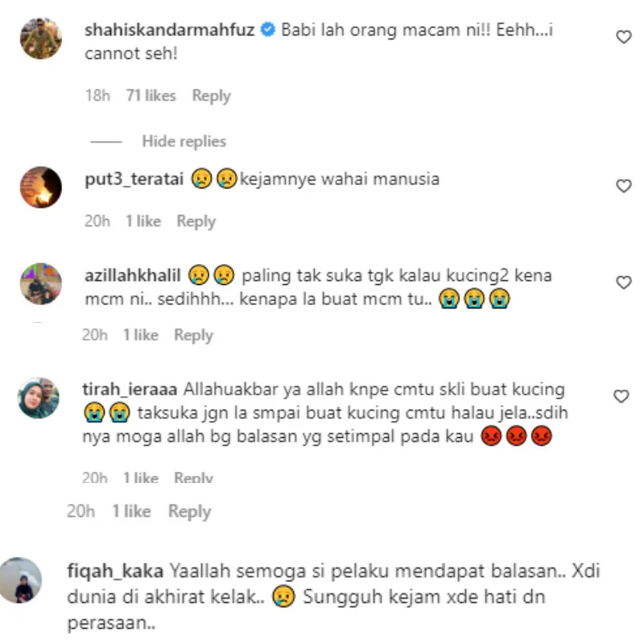The width and height of the screenshot is (644, 644).
Task: Click the verified badge next to shahiskandarmahfuz
Action: tap(268, 30)
